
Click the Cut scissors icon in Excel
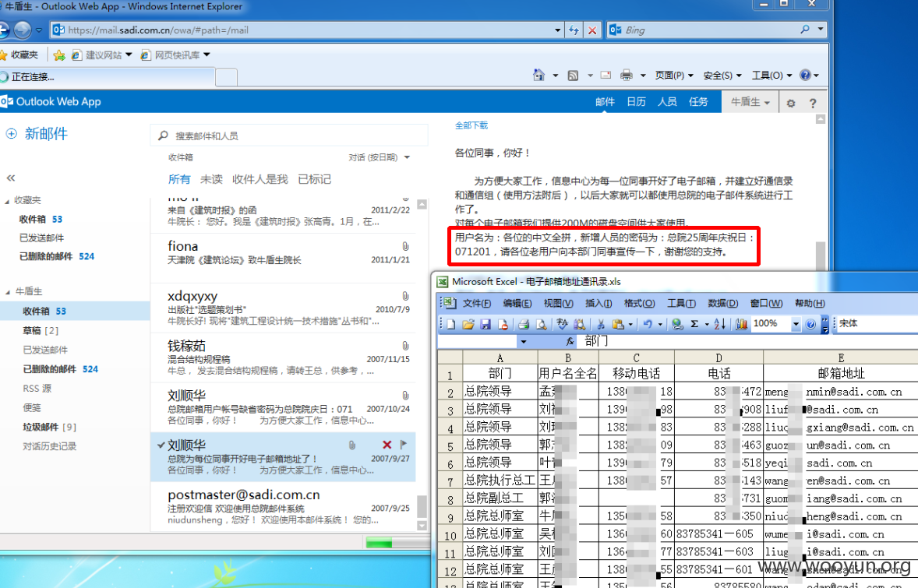600,324
